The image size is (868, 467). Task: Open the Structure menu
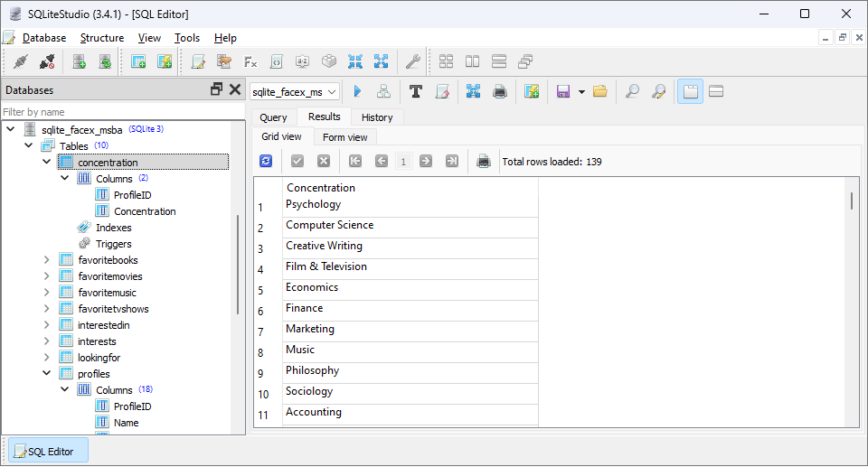tap(102, 38)
